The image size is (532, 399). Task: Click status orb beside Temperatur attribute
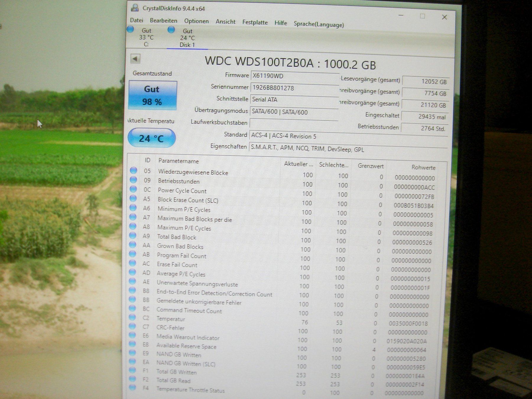pos(132,317)
